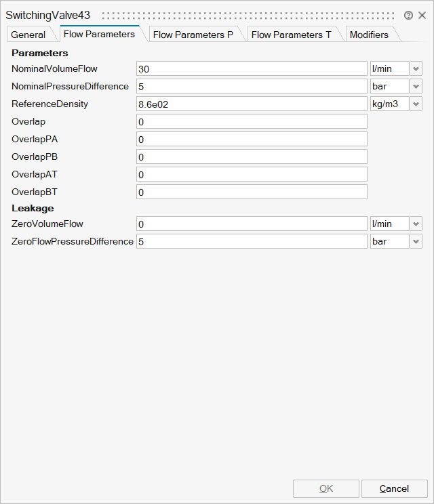The width and height of the screenshot is (434, 504).
Task: Click the OverlapBT value field
Action: [252, 192]
